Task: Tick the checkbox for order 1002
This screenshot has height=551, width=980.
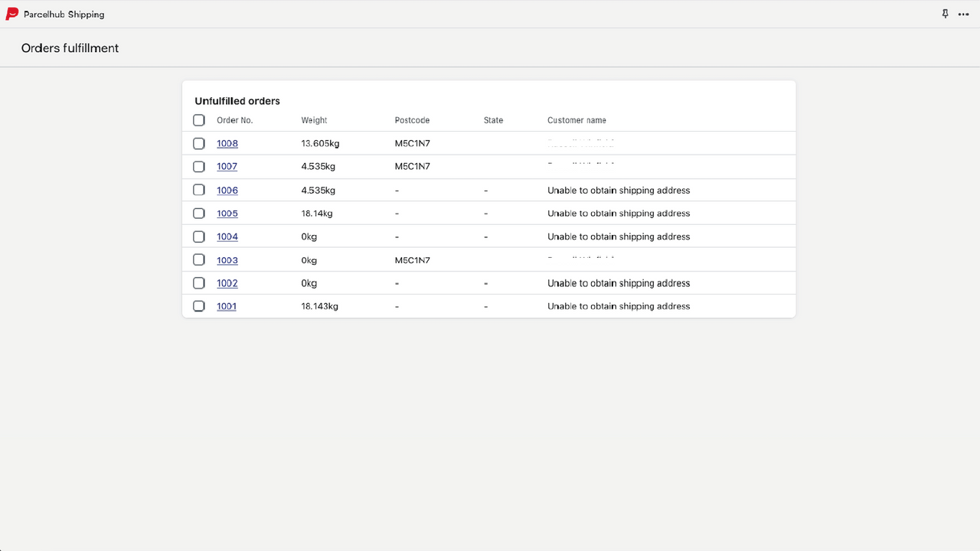Action: (x=199, y=283)
